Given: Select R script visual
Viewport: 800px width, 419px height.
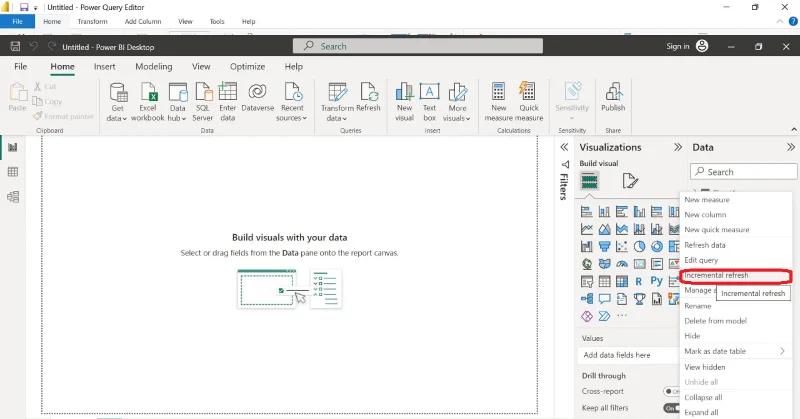Looking at the screenshot, I should [639, 281].
